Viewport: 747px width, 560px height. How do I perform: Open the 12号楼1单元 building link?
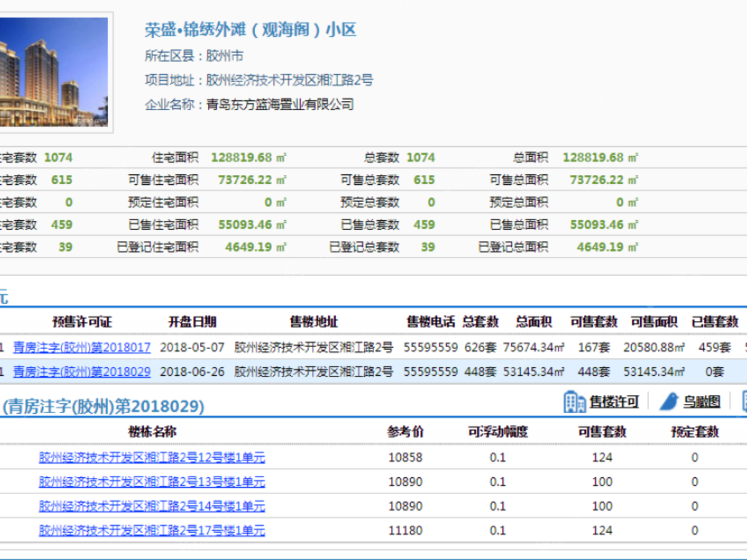152,457
